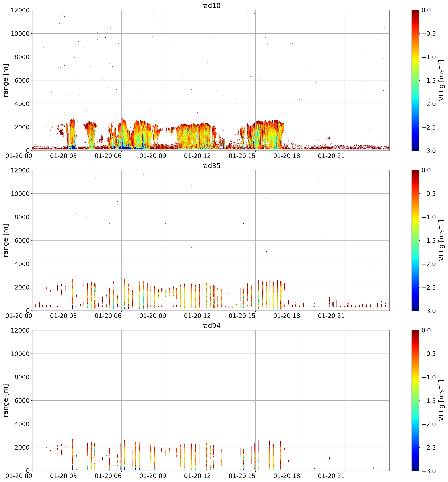Click the −1.0 tick on rad94 colorbar
Screen dimensions: 448x482
[x=429, y=377]
